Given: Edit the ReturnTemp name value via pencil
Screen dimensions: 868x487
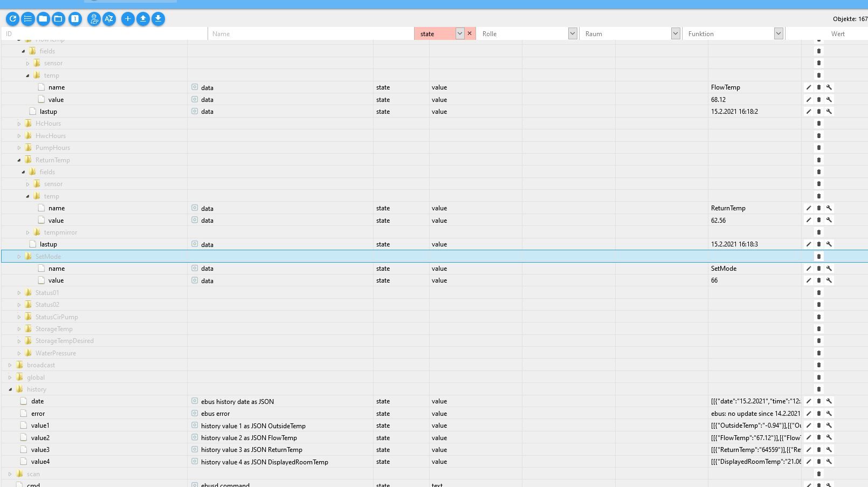Looking at the screenshot, I should pyautogui.click(x=808, y=208).
